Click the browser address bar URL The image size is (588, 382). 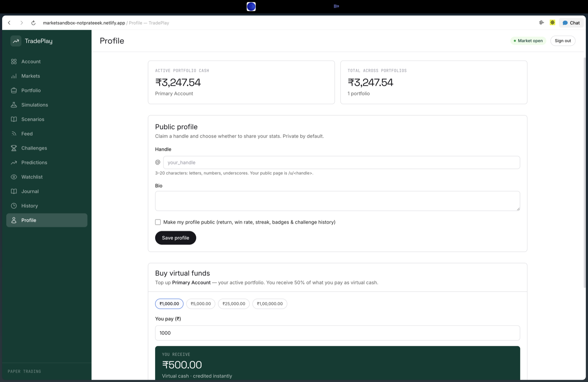pos(84,23)
